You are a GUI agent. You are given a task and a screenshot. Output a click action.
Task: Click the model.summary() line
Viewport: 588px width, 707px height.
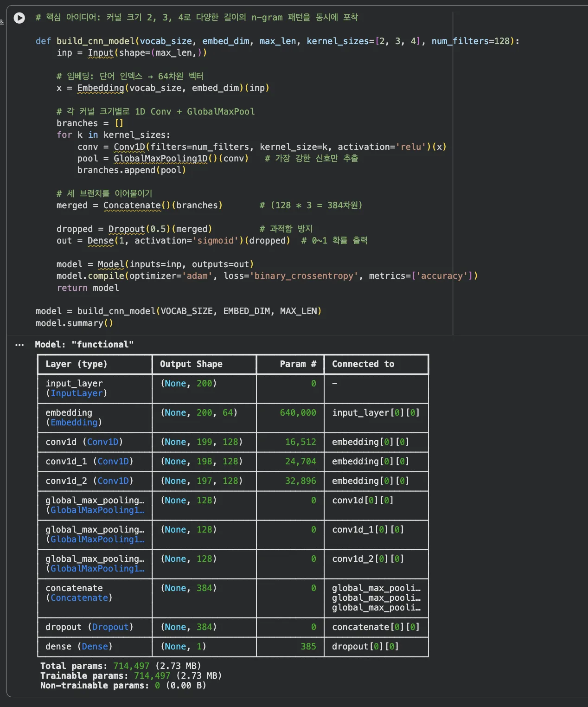[x=74, y=323]
